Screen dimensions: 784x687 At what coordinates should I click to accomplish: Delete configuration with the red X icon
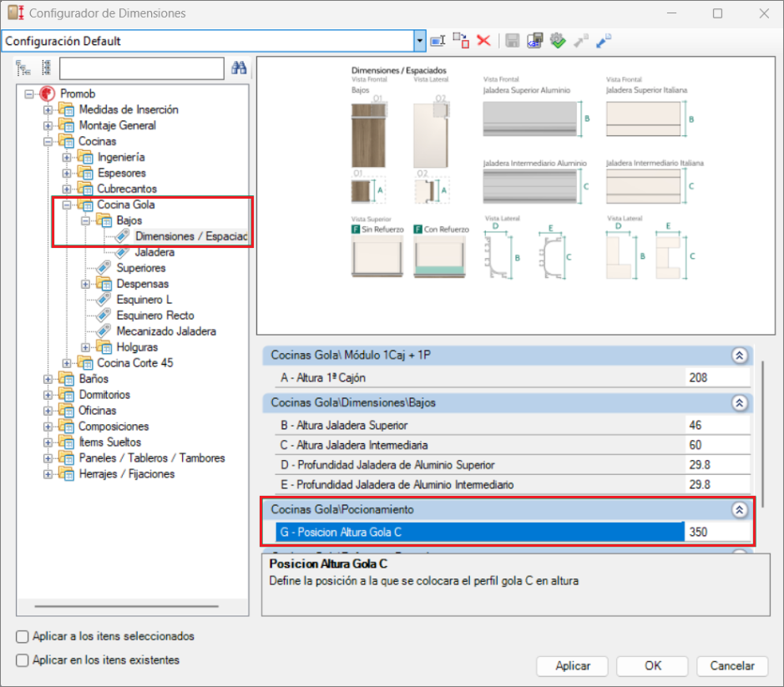pyautogui.click(x=483, y=40)
